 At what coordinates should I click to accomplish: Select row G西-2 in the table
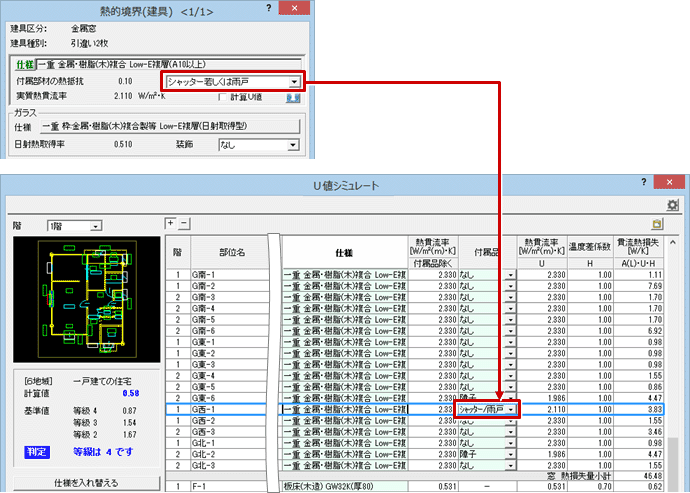pos(415,421)
